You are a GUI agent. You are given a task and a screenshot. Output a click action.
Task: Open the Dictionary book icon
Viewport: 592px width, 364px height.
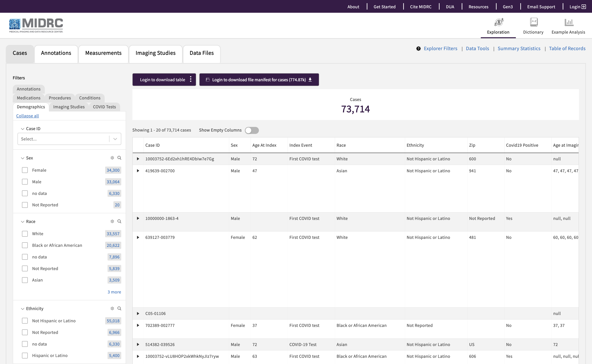click(x=534, y=22)
